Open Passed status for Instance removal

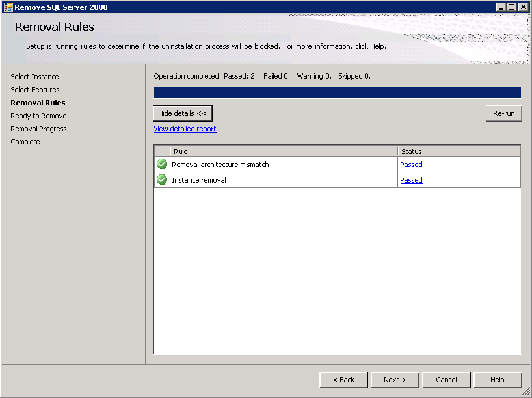[411, 180]
